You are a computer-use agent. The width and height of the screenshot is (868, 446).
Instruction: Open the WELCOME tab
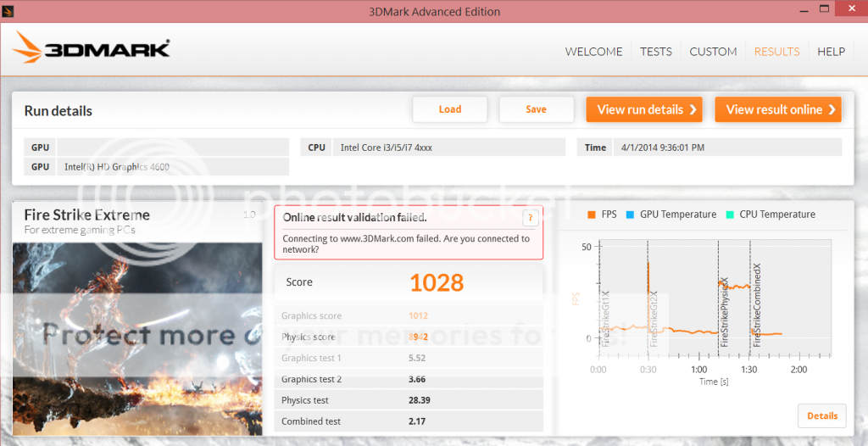pyautogui.click(x=593, y=52)
